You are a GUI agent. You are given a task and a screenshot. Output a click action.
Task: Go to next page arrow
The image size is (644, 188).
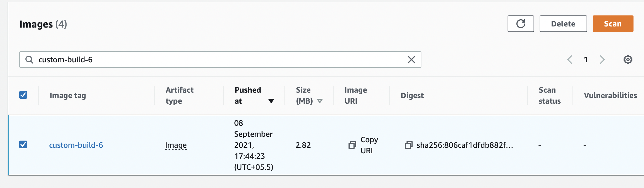(x=602, y=60)
